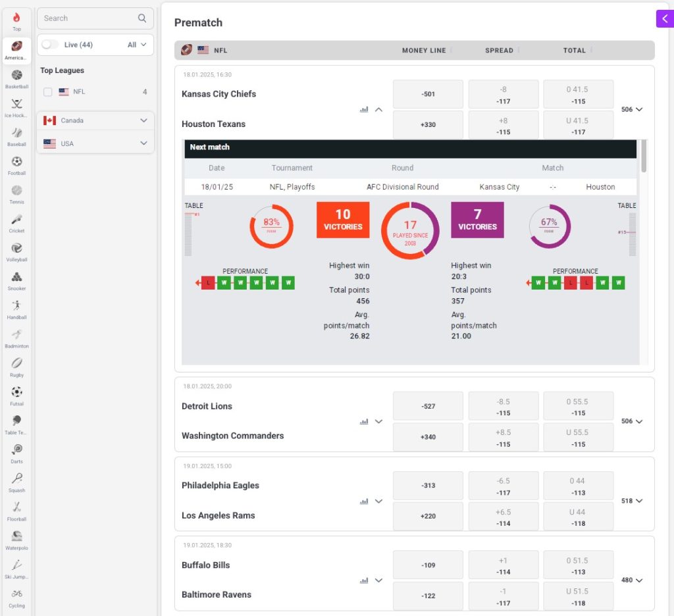Choose Under 55.5 total for Lions game
This screenshot has width=674, height=616.
point(578,438)
